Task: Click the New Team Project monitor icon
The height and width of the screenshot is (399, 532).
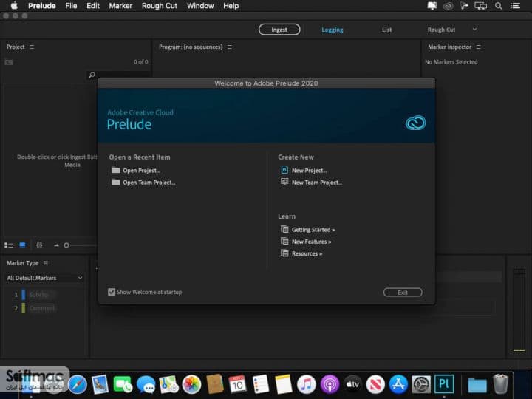Action: coord(284,182)
